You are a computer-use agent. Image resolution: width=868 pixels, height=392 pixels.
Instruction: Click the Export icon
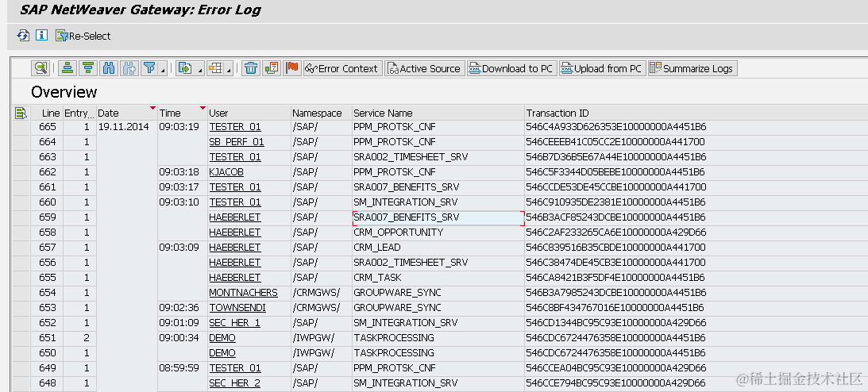click(184, 68)
